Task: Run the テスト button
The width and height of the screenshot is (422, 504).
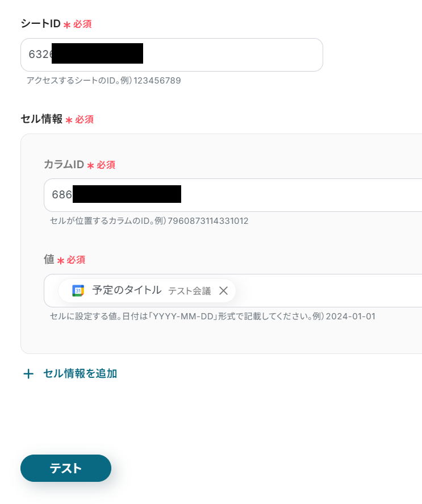Action: coord(66,468)
